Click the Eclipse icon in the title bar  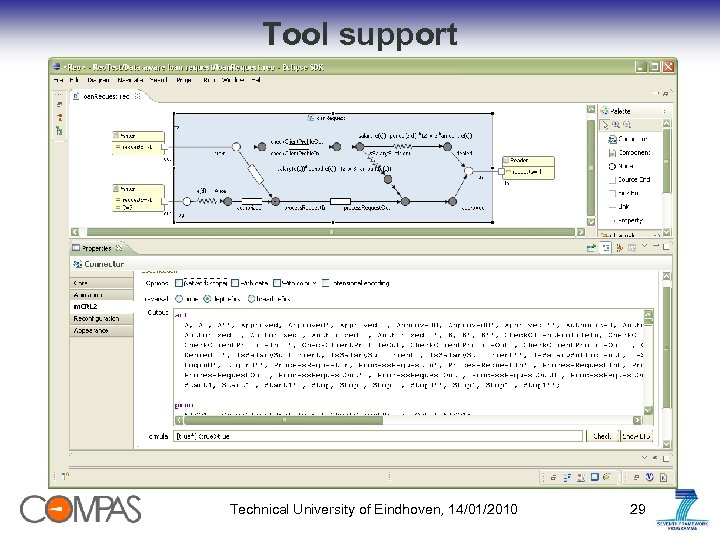click(x=56, y=67)
